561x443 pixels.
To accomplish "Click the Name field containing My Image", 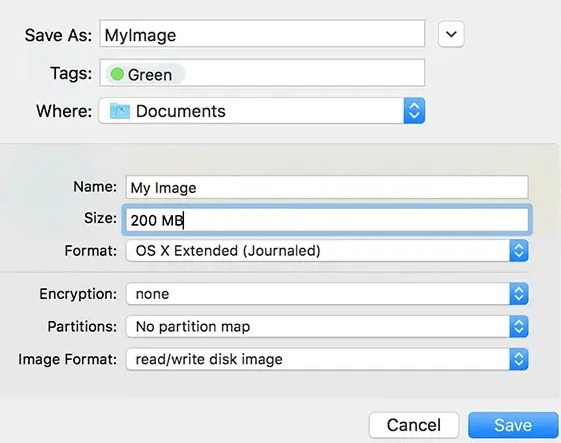I will (x=327, y=187).
